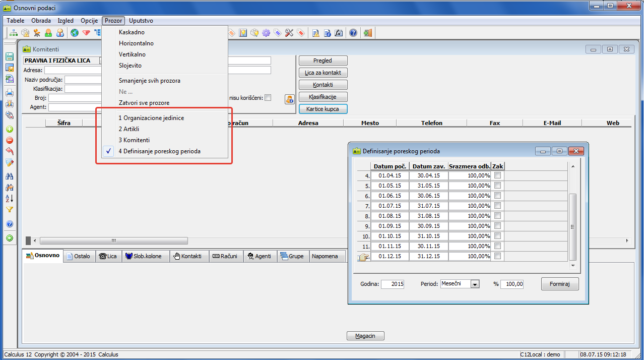Image resolution: width=644 pixels, height=360 pixels.
Task: Click the printer icon in left sidebar
Action: click(x=9, y=92)
